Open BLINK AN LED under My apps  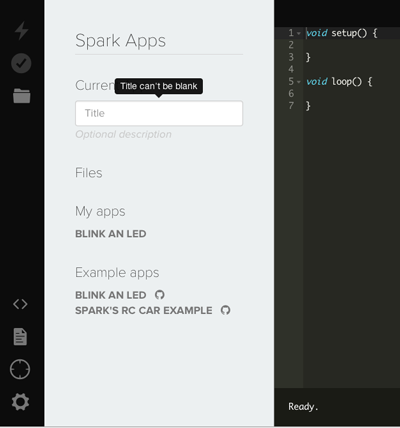click(x=111, y=234)
